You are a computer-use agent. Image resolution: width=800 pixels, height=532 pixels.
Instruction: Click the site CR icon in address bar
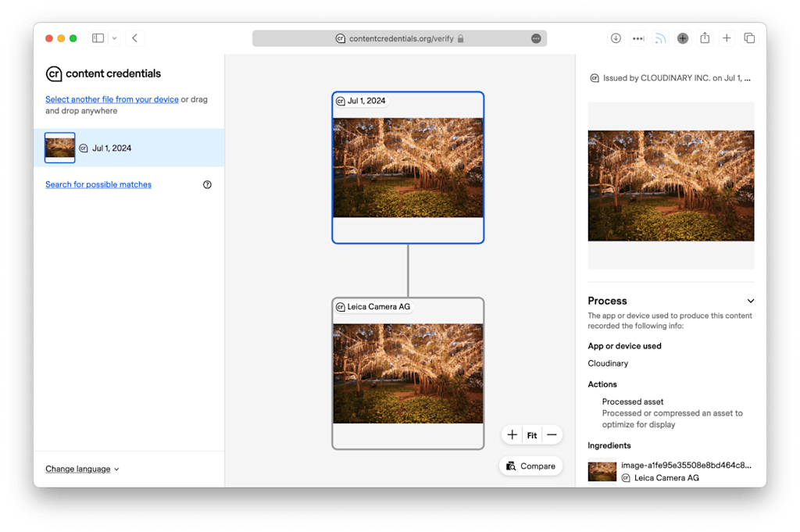pos(341,38)
